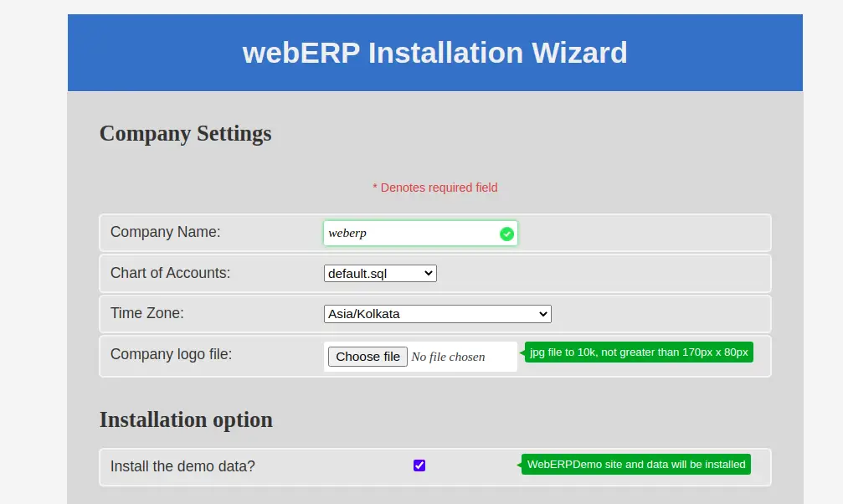Click the Company Name input field
The width and height of the screenshot is (843, 504).
pos(420,234)
